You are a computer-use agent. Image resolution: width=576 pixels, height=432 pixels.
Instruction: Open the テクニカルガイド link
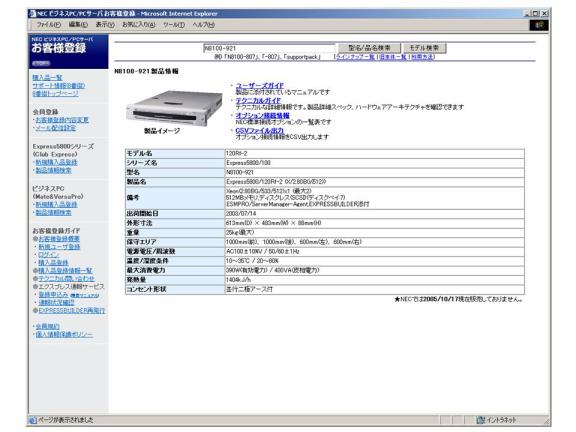pos(258,100)
